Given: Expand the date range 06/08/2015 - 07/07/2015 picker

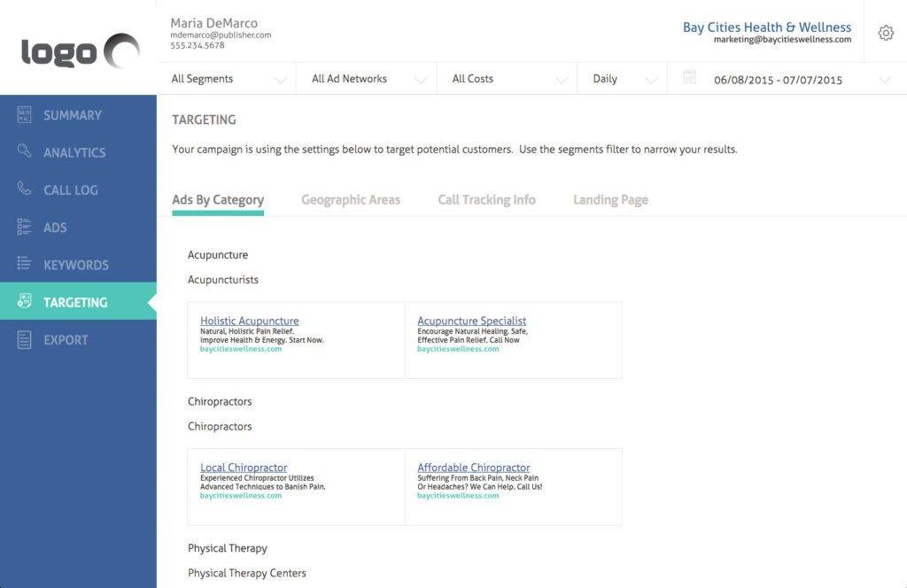Looking at the screenshot, I should click(x=787, y=79).
